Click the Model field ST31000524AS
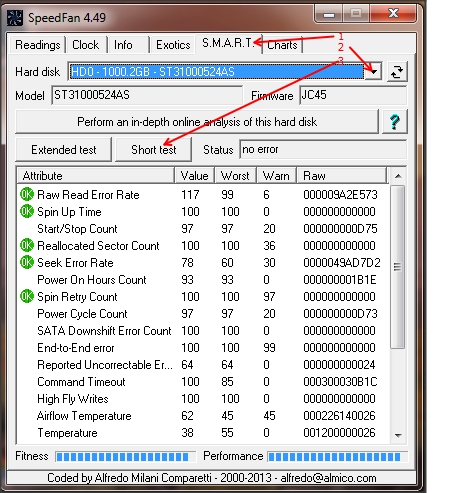Viewport: 468px width, 493px height. tap(147, 95)
